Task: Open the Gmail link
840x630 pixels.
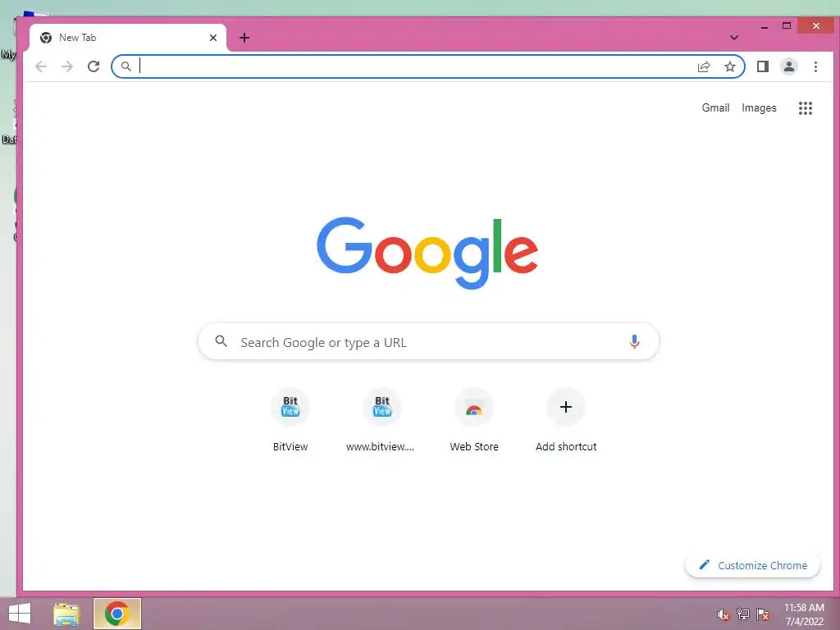Action: pyautogui.click(x=715, y=107)
